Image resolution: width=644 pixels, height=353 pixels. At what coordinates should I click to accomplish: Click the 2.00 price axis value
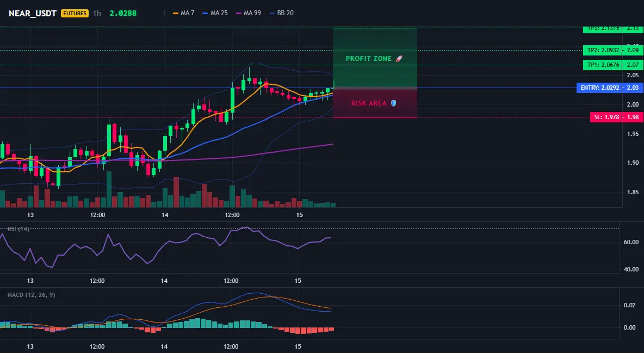point(633,104)
